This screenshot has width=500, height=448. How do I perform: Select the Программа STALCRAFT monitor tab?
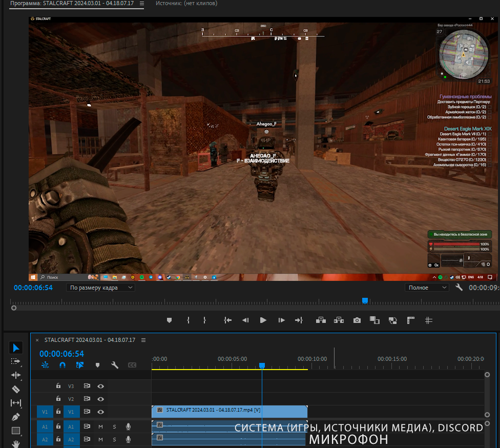72,3
